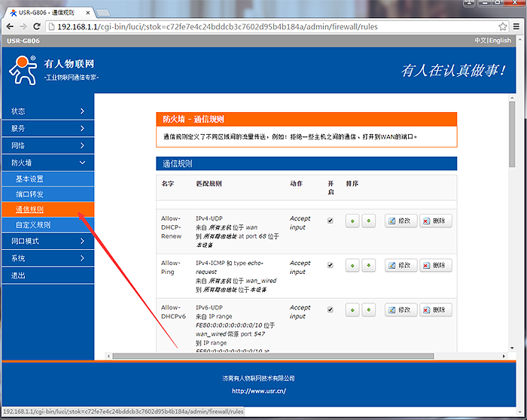Move the Allow-DHCP-Renew rule up
Screen dimensions: 527x420
[x=352, y=221]
